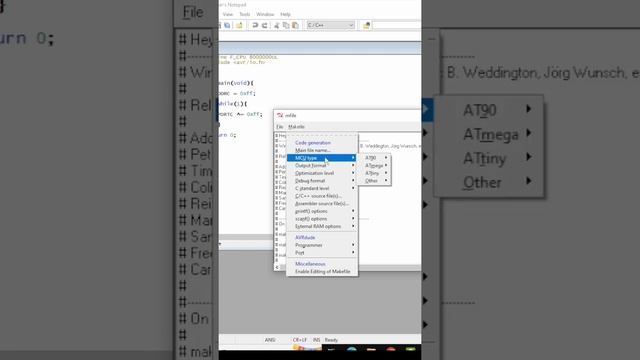Choose C/C++ source file(s)... entry

[x=322, y=196]
